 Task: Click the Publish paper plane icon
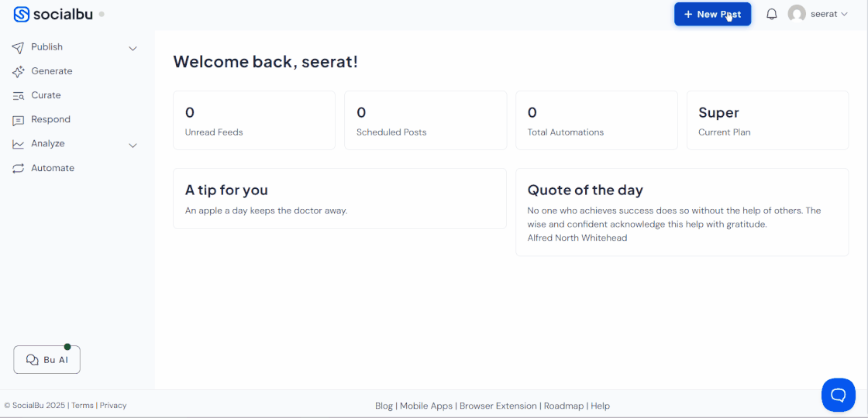point(18,47)
